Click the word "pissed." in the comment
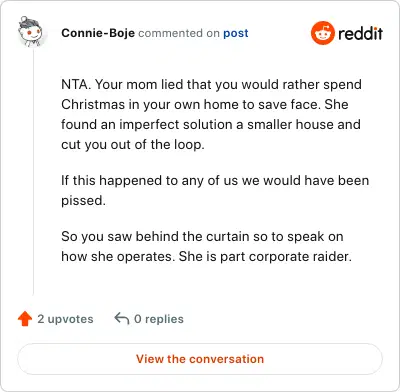 coord(83,201)
